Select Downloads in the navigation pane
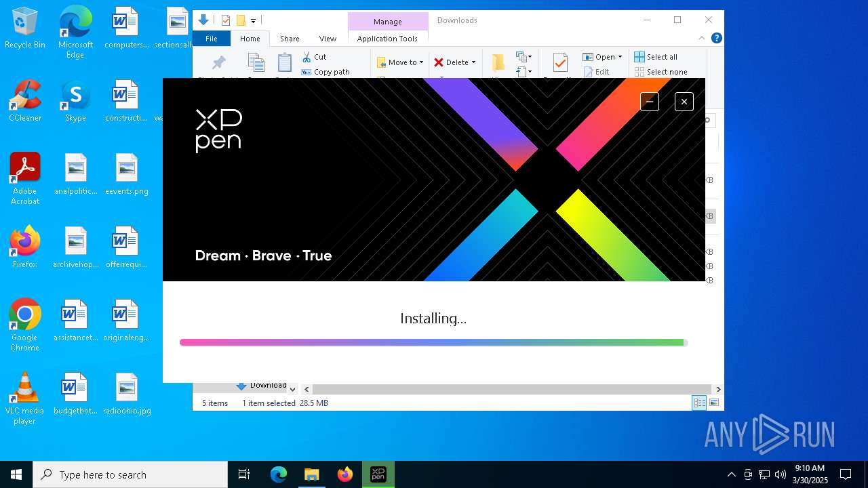This screenshot has width=868, height=488. (x=262, y=386)
